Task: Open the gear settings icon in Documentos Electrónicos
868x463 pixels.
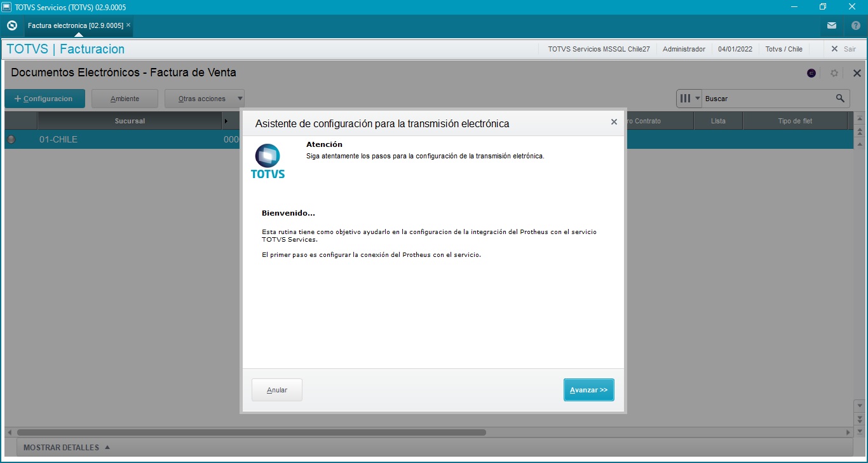Action: coord(834,73)
